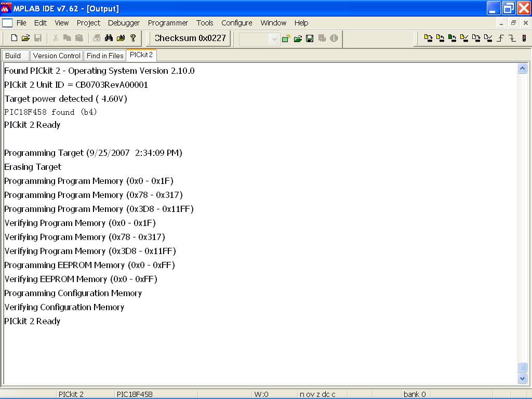Click 'PIC18F458' in the status bar
This screenshot has height=399, width=532.
[135, 394]
